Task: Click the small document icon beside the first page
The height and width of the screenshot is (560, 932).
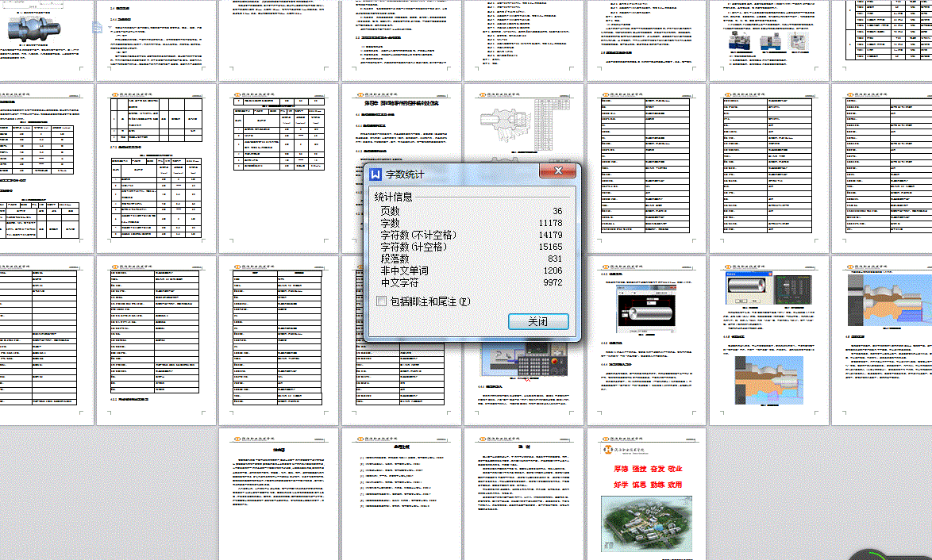Action: [x=98, y=27]
